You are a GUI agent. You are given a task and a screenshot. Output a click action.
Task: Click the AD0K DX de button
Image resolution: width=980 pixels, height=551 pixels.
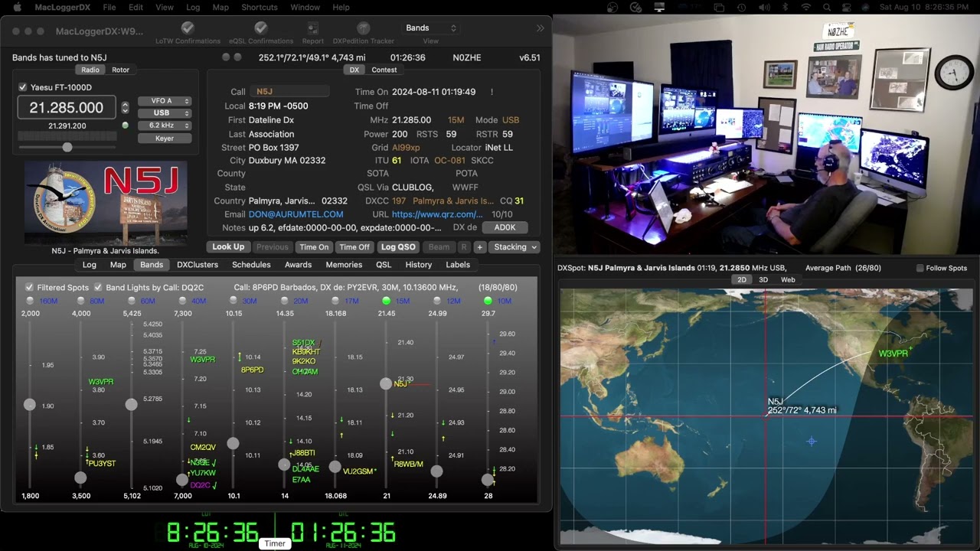(x=505, y=227)
